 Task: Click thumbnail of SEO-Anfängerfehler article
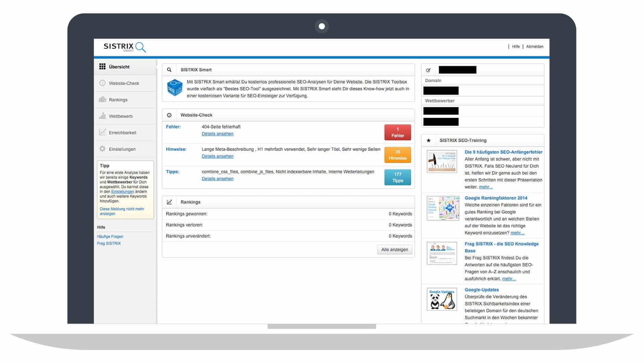click(442, 161)
